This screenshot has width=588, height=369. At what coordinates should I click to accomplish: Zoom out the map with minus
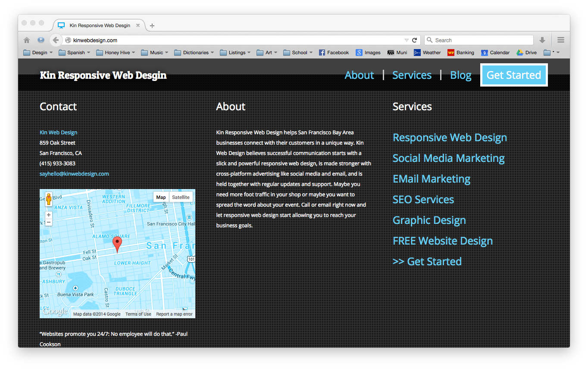point(49,222)
